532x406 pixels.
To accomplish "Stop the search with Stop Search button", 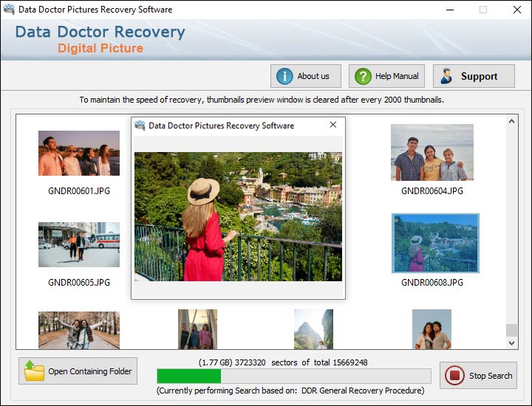I will 478,376.
